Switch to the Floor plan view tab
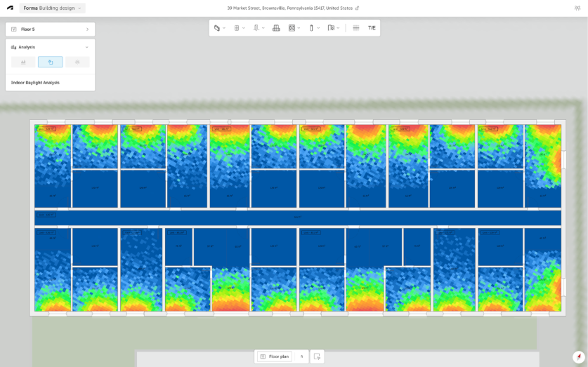 coord(275,356)
